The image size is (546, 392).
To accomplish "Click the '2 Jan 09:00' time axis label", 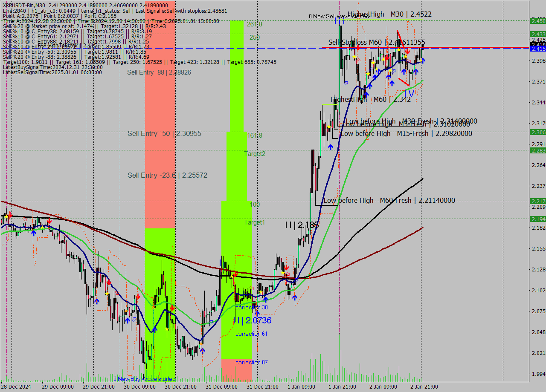I will click(x=383, y=387).
